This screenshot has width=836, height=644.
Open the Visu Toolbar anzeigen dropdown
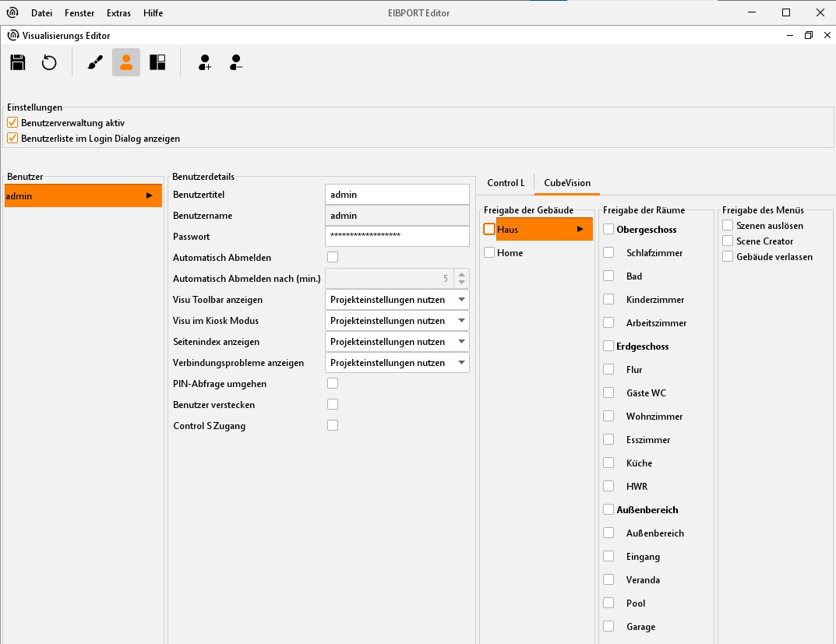397,300
